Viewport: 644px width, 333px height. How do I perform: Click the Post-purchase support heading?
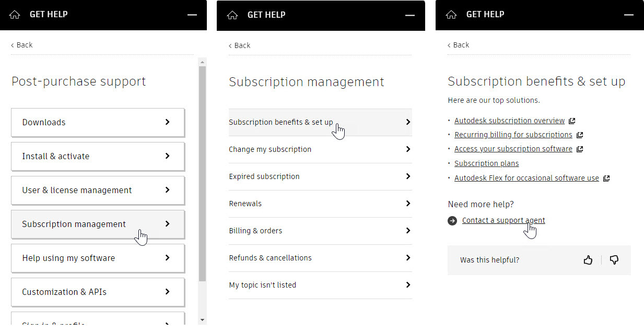pyautogui.click(x=79, y=81)
